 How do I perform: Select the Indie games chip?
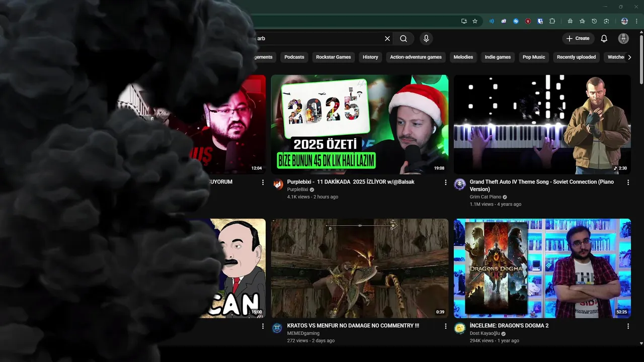coord(498,57)
